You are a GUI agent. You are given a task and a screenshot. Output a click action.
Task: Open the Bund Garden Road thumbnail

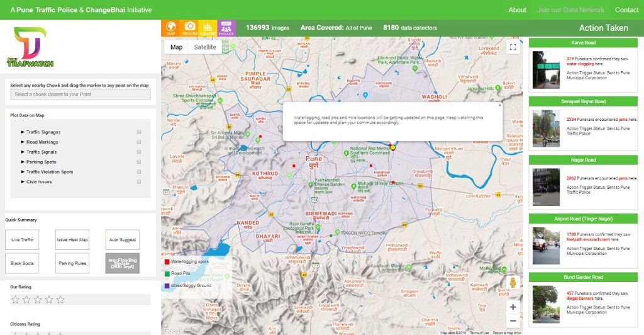(x=546, y=304)
